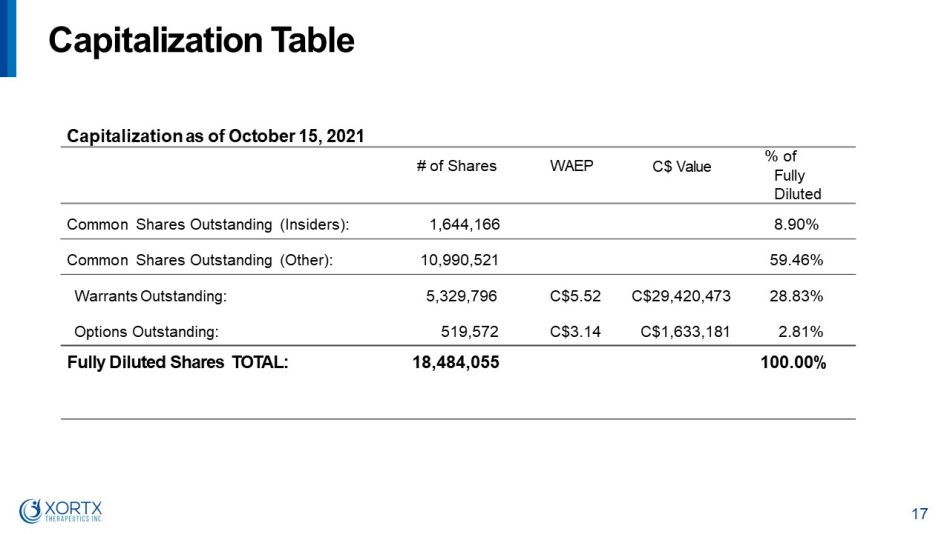Image resolution: width=950 pixels, height=534 pixels.
Task: Click the options value C$1,633,181
Action: tap(686, 331)
